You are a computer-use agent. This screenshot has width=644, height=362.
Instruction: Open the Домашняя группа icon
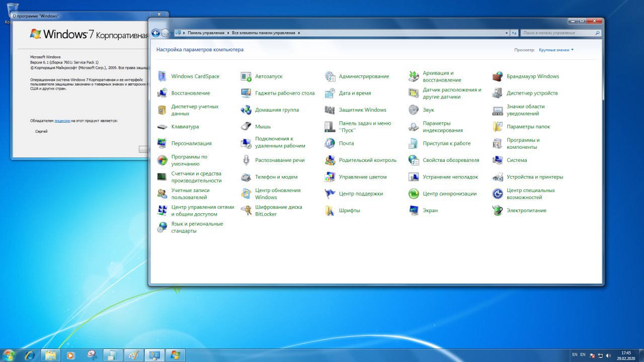246,110
